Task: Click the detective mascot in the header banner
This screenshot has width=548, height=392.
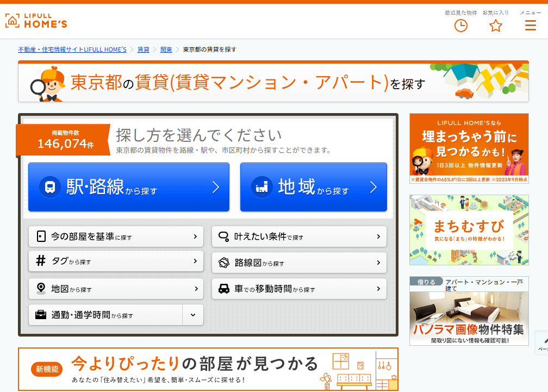Action: click(48, 84)
